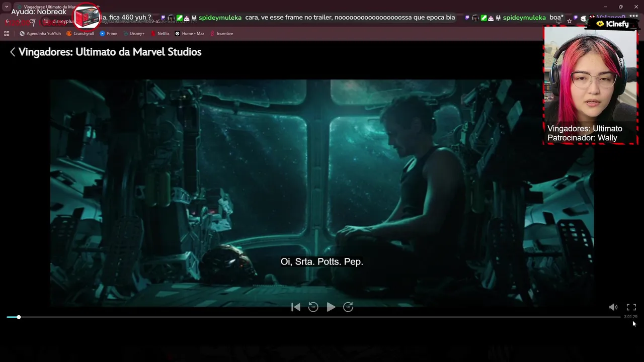Rewind 10 seconds
Screen dimensions: 644x362
click(313, 307)
